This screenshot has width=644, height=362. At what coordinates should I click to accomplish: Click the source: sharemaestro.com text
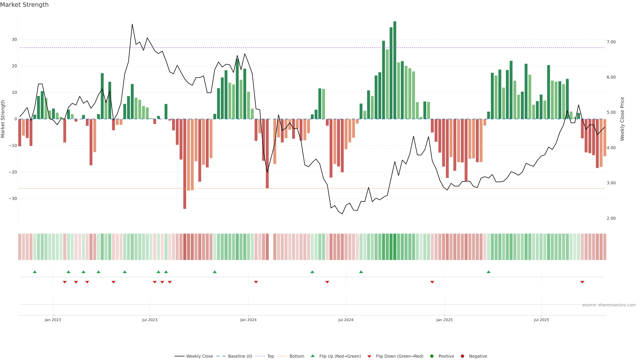609,305
